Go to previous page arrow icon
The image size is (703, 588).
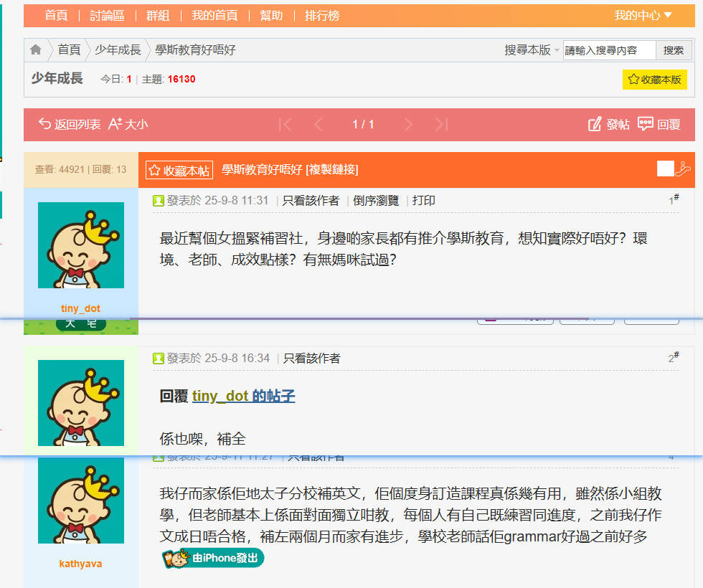(x=319, y=124)
